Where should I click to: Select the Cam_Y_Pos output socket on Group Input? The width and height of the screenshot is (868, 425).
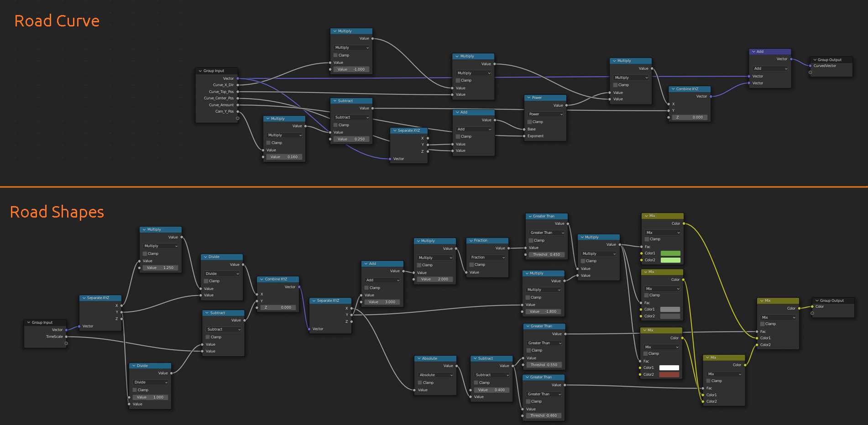[x=237, y=111]
